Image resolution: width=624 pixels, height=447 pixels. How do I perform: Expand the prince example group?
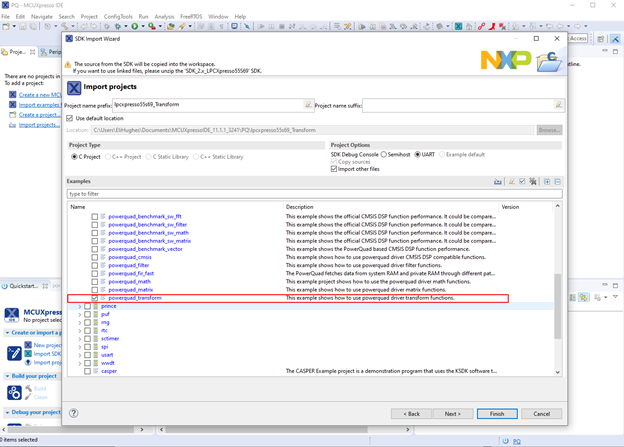(x=80, y=306)
